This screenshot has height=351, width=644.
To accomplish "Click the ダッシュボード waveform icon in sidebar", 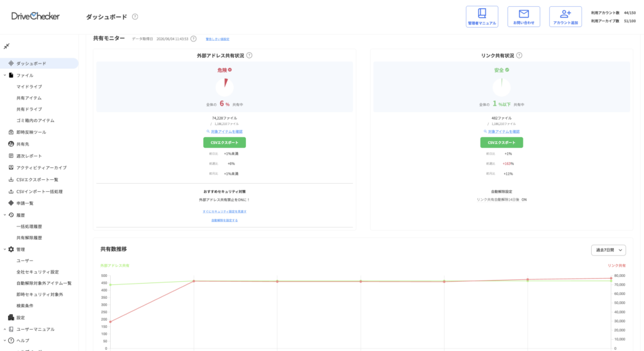I will pos(11,64).
